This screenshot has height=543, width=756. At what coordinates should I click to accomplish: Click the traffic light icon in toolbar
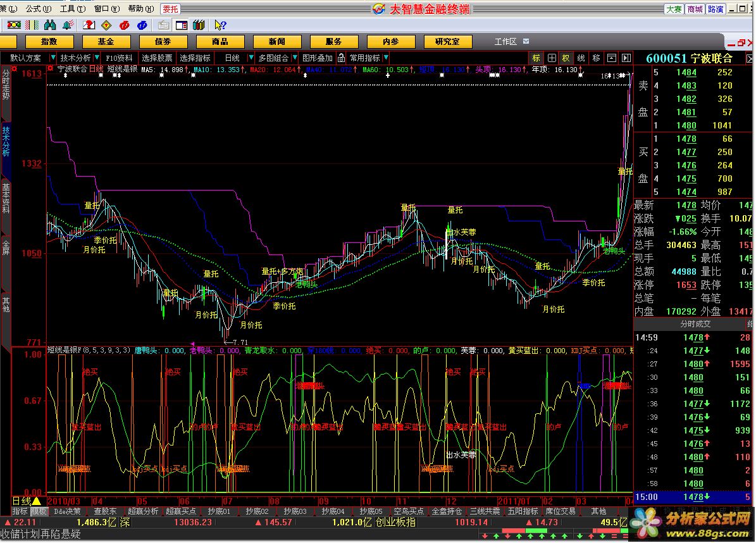tap(14, 25)
